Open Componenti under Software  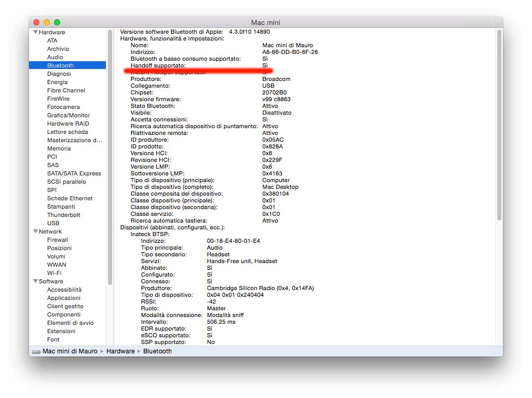63,314
